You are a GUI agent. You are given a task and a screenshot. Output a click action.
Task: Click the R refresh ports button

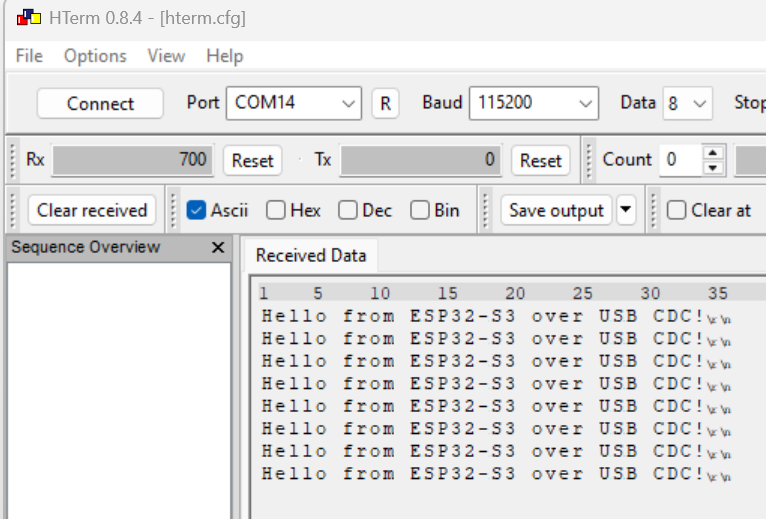click(x=385, y=103)
